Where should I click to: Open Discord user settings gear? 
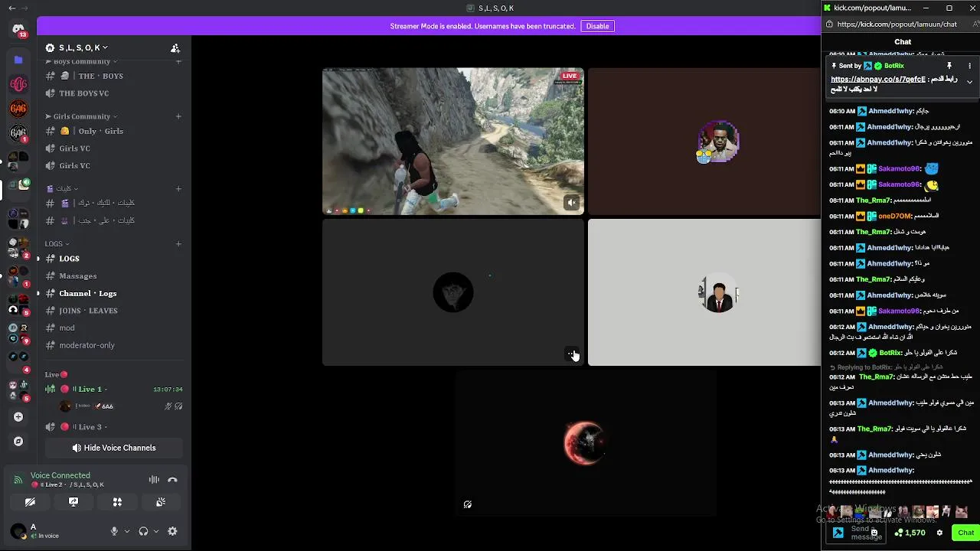click(x=172, y=531)
